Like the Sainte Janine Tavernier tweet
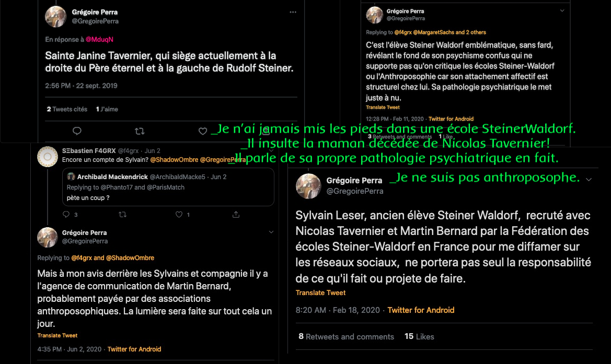 click(203, 131)
